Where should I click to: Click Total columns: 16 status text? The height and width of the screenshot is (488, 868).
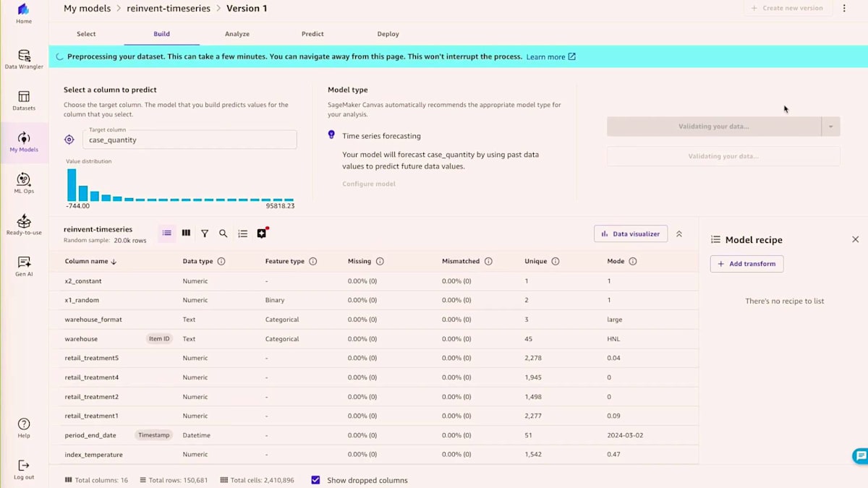coord(96,480)
